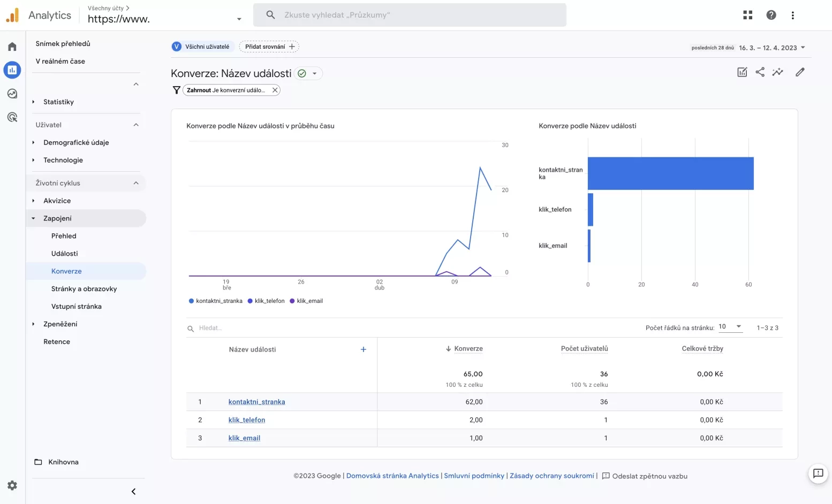Image resolution: width=832 pixels, height=504 pixels.
Task: Toggle klik_email legend swatch
Action: click(292, 301)
